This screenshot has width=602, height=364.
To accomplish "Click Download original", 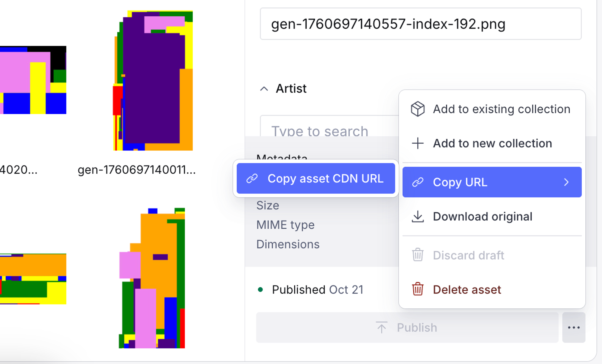I will [x=483, y=216].
